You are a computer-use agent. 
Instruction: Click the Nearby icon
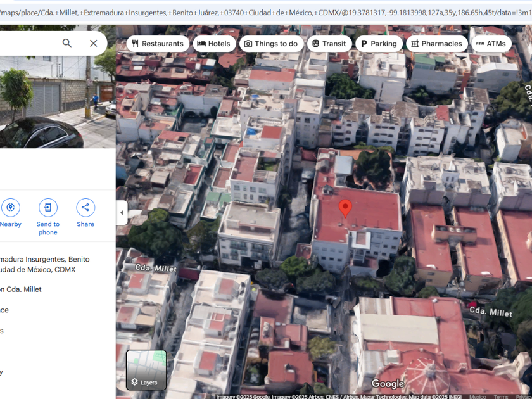tap(10, 208)
